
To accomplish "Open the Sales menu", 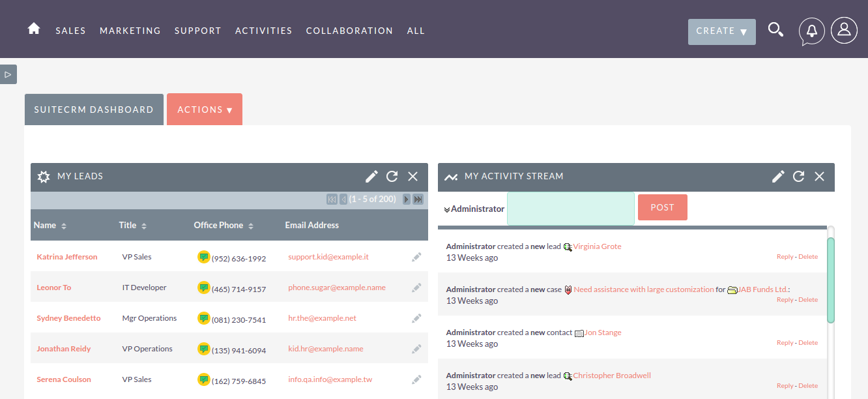I will point(70,31).
